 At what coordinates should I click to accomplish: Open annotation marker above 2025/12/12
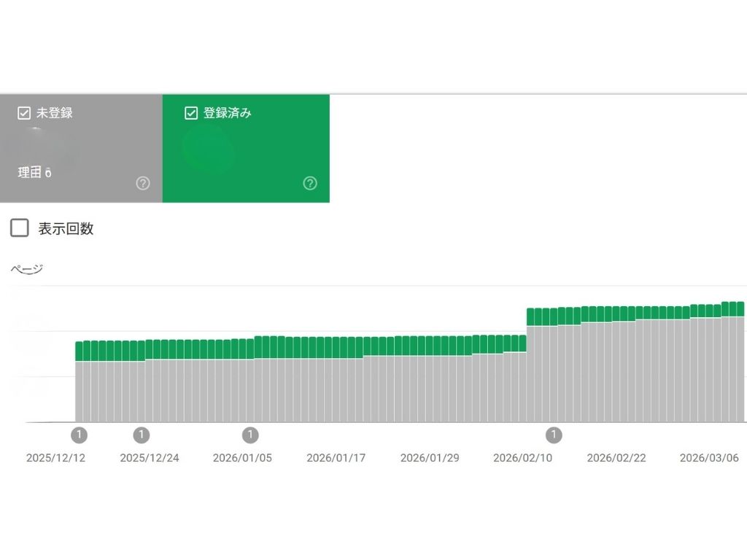pyautogui.click(x=80, y=435)
